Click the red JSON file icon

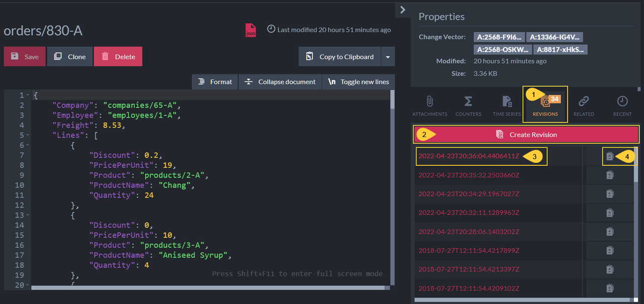point(251,30)
